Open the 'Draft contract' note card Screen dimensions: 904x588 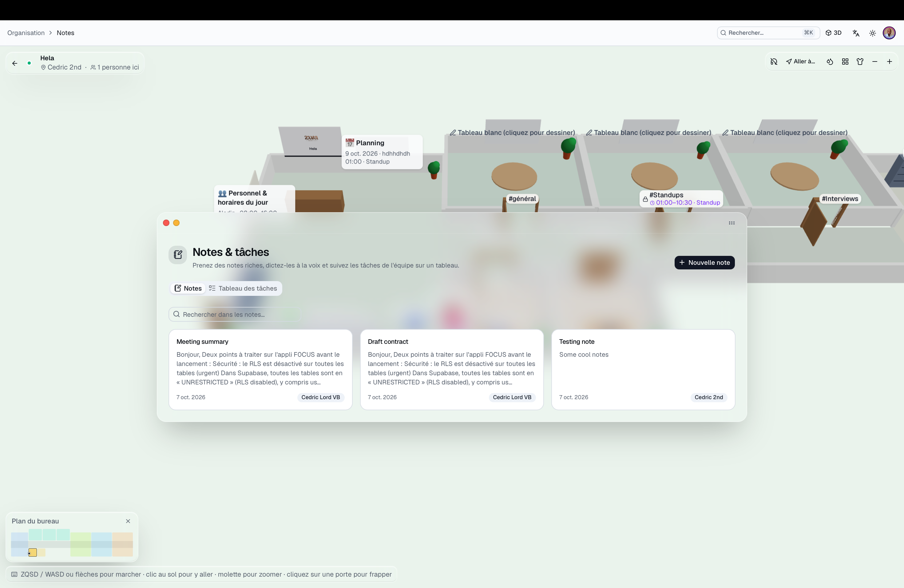click(452, 370)
